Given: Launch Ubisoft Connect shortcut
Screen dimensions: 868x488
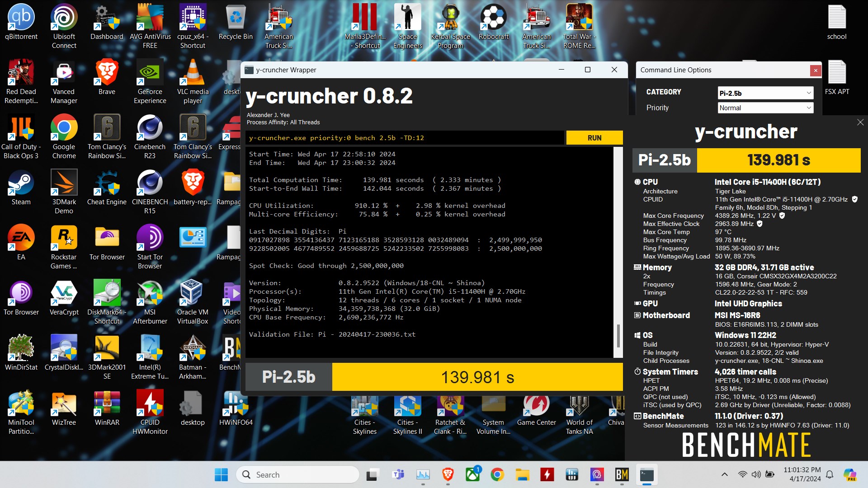Looking at the screenshot, I should pyautogui.click(x=64, y=26).
